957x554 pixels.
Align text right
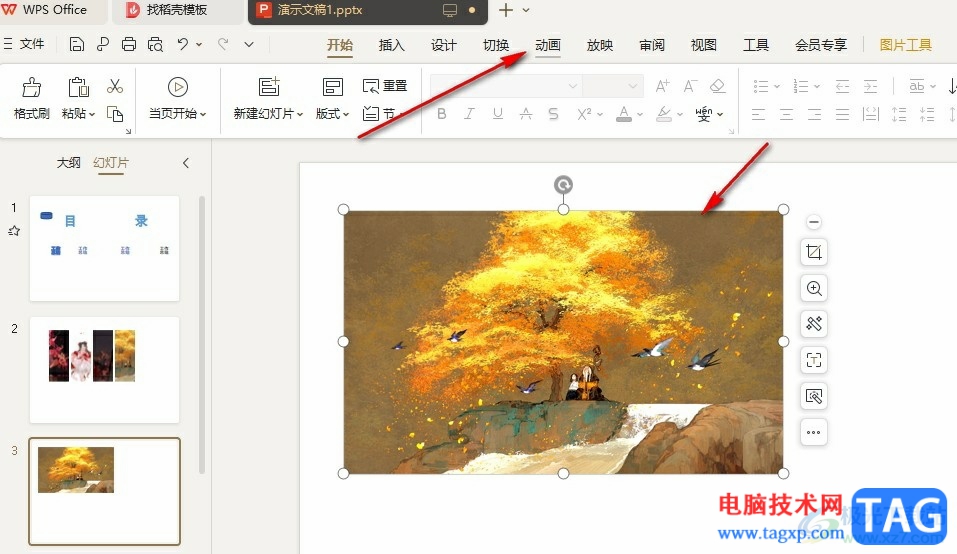[814, 114]
